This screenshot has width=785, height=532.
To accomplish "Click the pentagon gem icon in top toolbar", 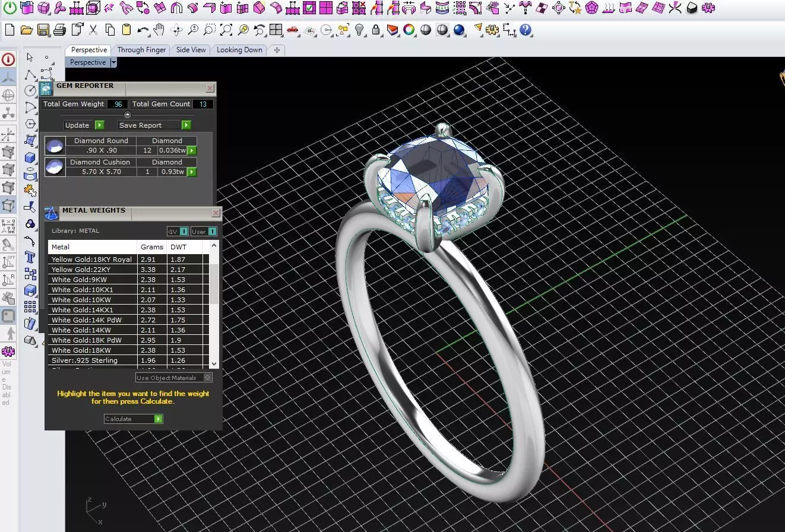I will click(591, 8).
